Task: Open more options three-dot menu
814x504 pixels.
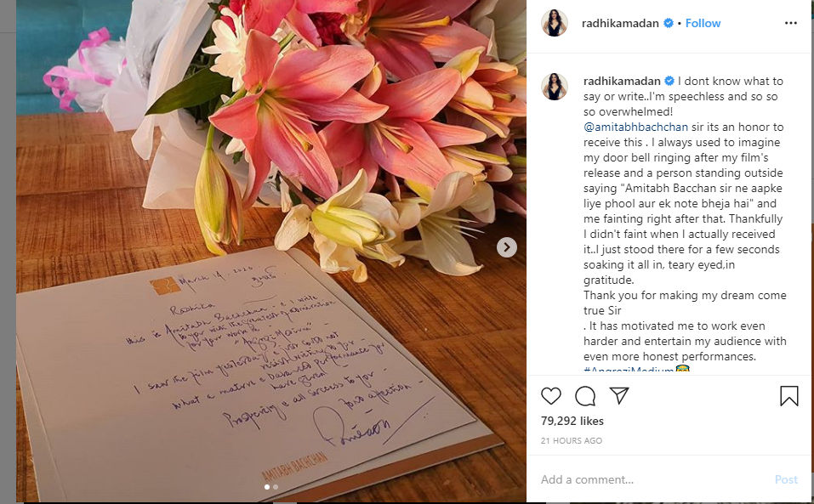Action: pos(791,23)
